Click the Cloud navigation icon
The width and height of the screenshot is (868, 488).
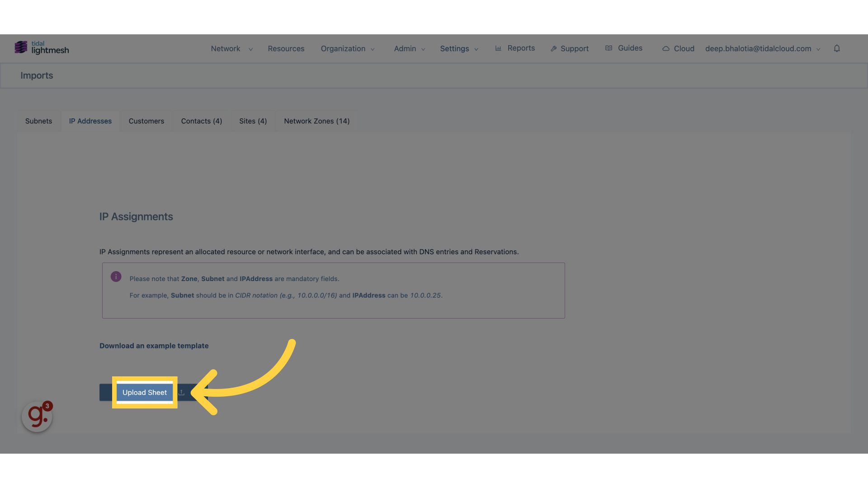[665, 48]
